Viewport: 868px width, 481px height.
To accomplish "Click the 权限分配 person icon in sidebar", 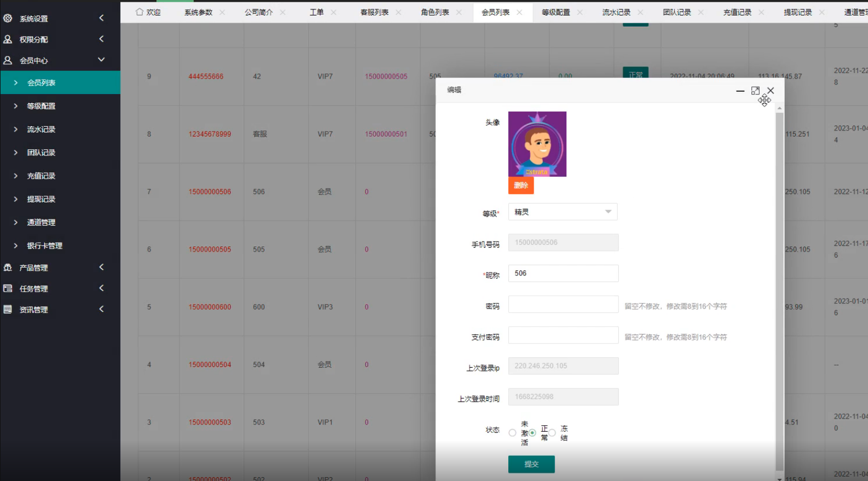I will point(8,39).
